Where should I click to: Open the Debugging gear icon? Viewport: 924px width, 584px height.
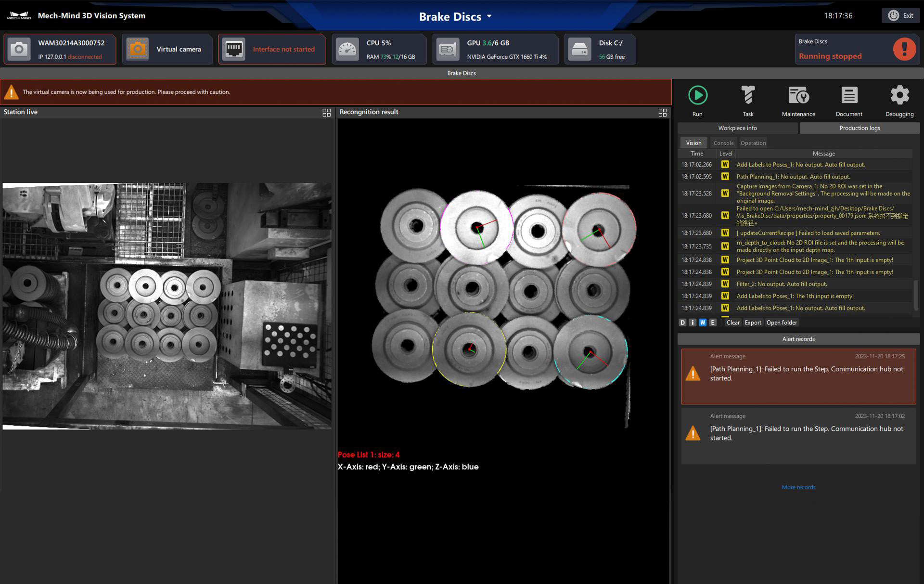pos(899,95)
